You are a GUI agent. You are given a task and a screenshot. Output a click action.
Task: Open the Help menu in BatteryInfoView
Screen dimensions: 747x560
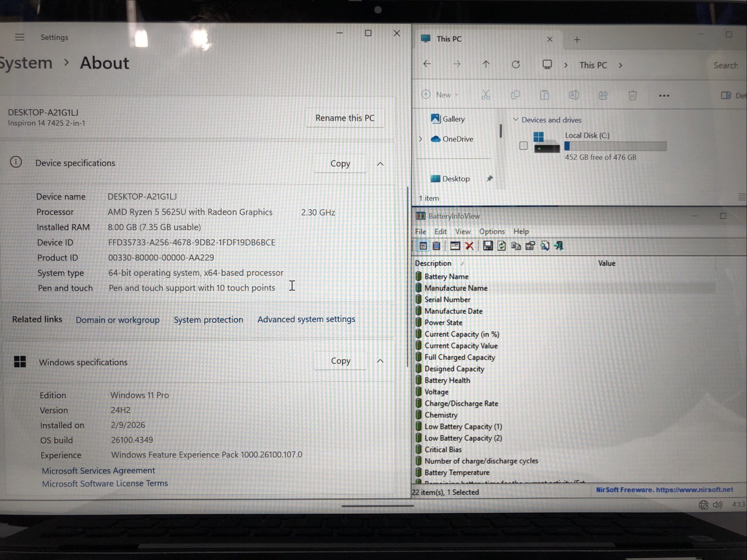pos(521,231)
